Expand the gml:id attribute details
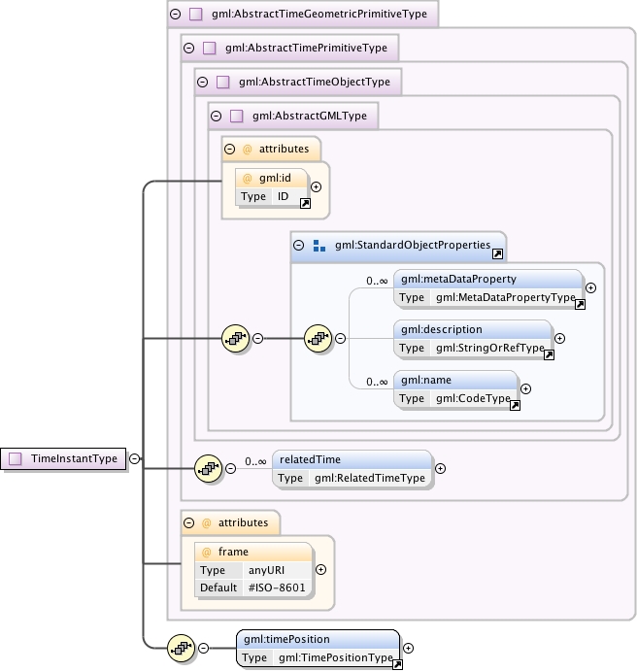Viewport: 637px width, 672px height. click(x=316, y=186)
